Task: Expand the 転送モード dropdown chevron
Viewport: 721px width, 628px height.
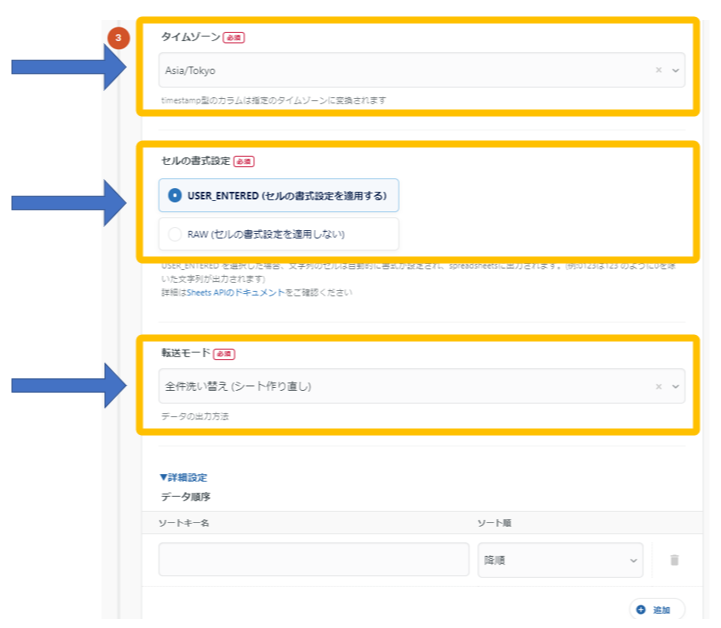Action: tap(675, 386)
